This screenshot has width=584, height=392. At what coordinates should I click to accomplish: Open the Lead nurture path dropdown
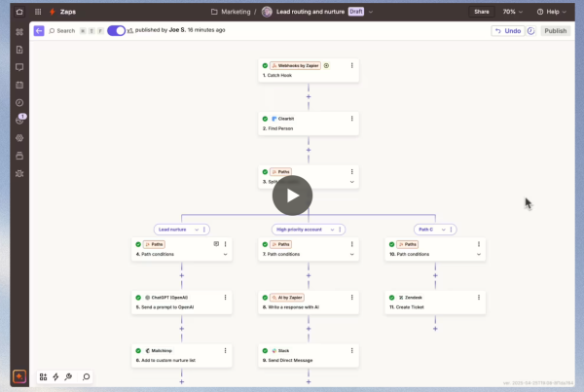[197, 230]
